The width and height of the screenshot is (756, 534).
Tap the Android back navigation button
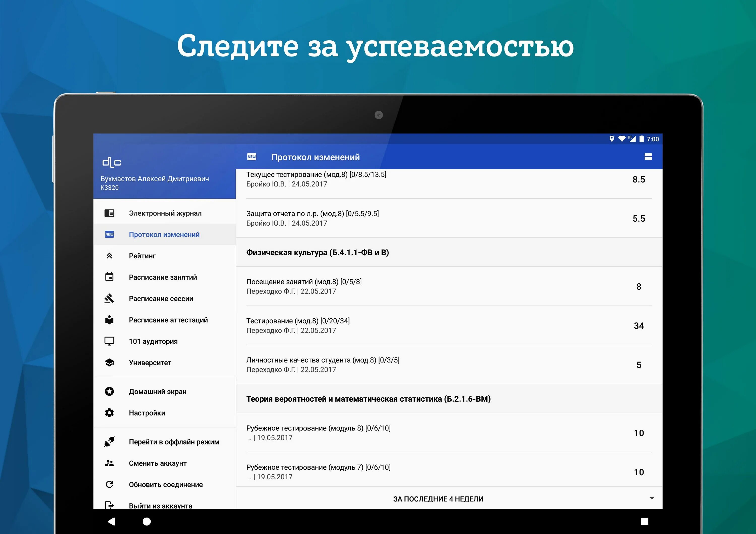tap(111, 521)
